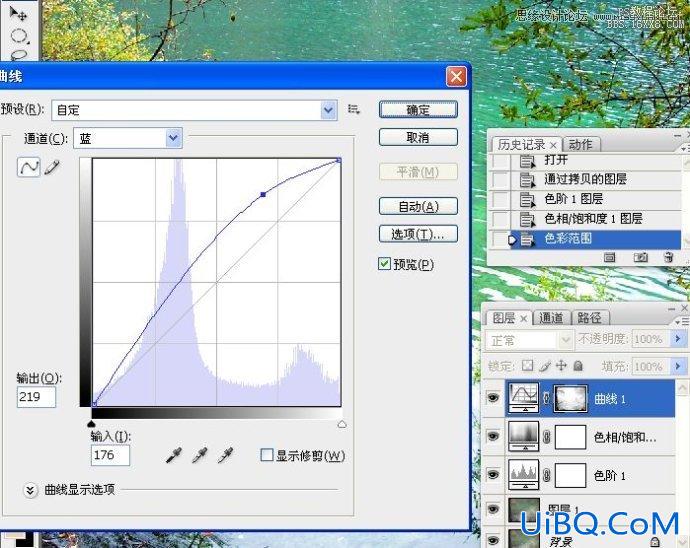Viewport: 690px width, 548px height.
Task: Switch to 通道 Channels tab
Action: tap(551, 318)
